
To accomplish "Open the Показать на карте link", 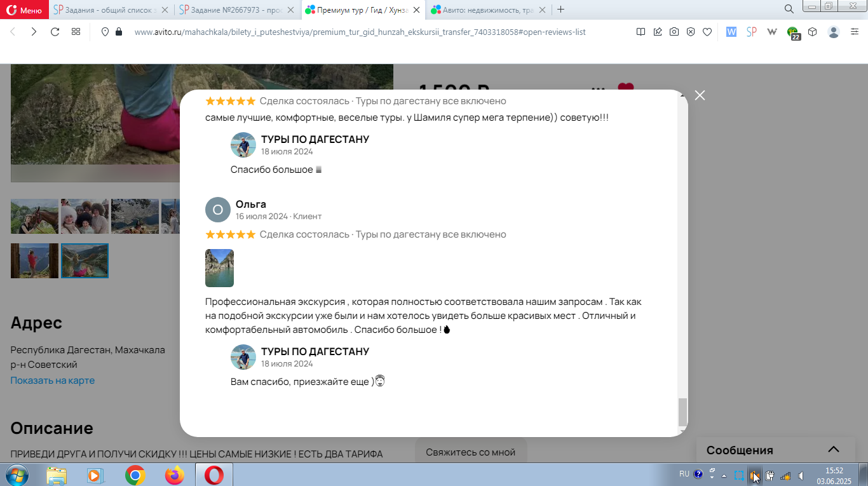I will [x=53, y=381].
